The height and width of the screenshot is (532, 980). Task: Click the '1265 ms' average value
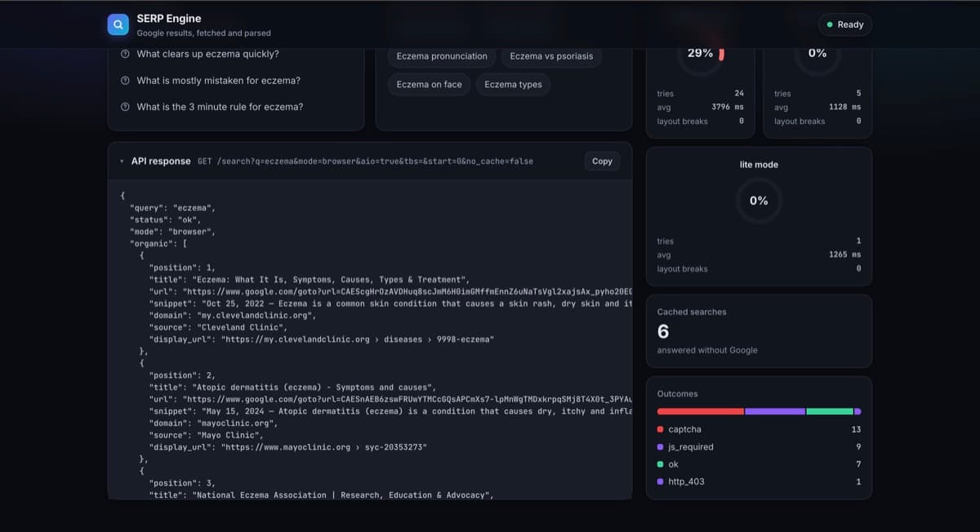coord(845,255)
